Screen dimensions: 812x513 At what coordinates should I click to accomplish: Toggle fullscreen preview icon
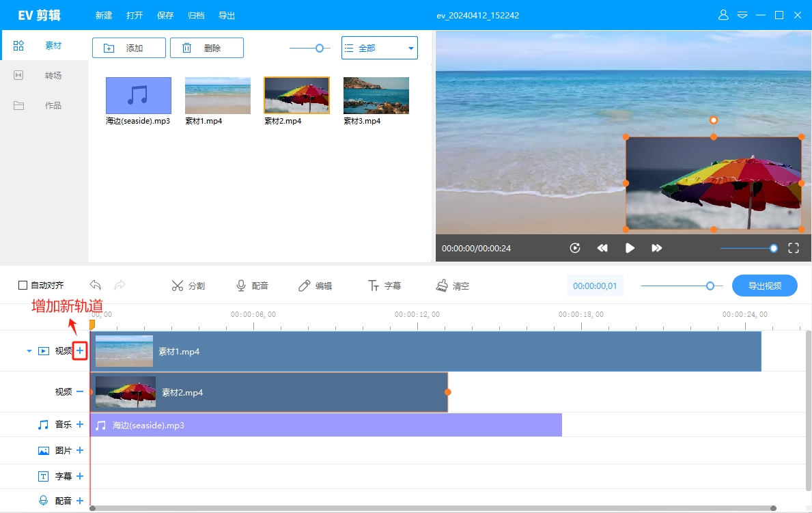tap(794, 249)
